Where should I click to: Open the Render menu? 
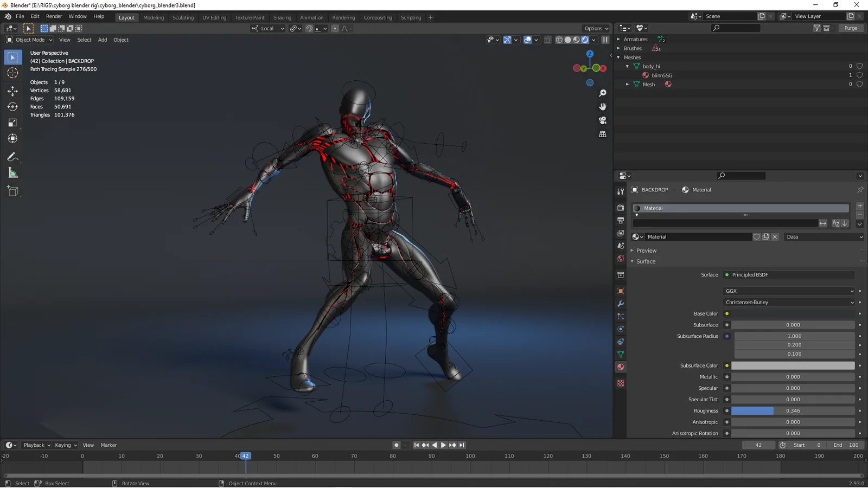pos(54,16)
